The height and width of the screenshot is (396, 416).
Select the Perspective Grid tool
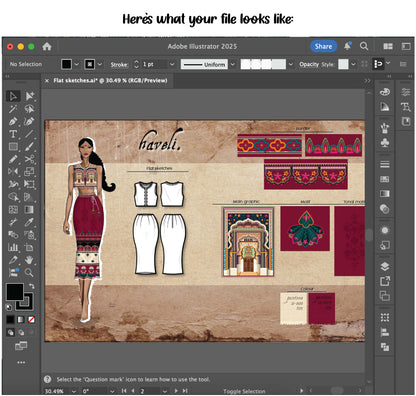(x=30, y=197)
